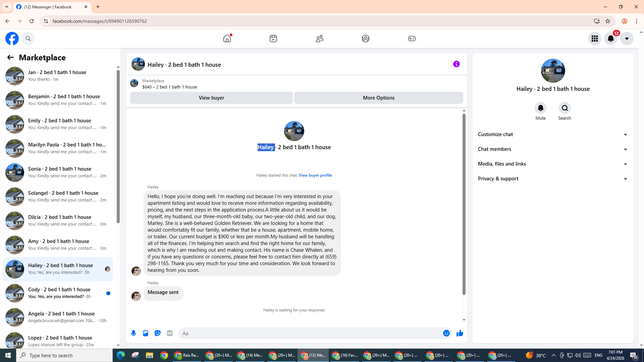Viewport: 644px width, 362px height.
Task: Click the Windows taskbar search box
Action: [x=64, y=355]
